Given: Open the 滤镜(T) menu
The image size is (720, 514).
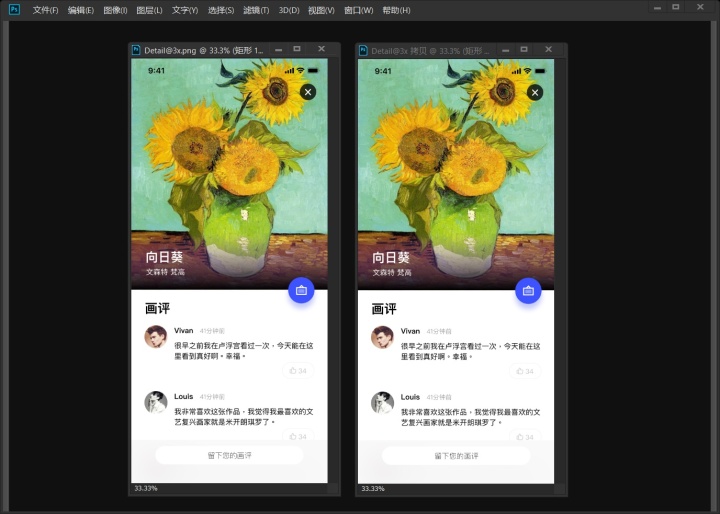Looking at the screenshot, I should 256,10.
